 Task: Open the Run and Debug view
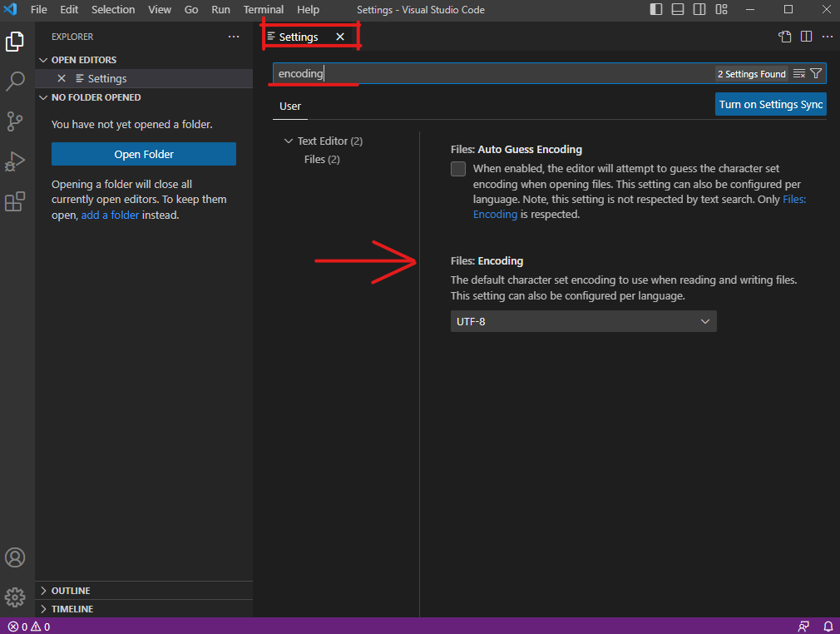(15, 161)
